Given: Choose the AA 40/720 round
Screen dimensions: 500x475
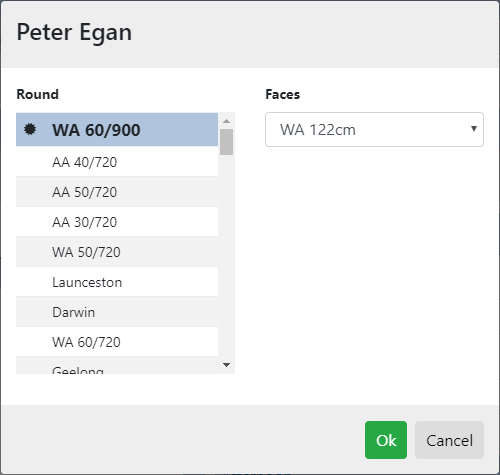Looking at the screenshot, I should tap(117, 162).
